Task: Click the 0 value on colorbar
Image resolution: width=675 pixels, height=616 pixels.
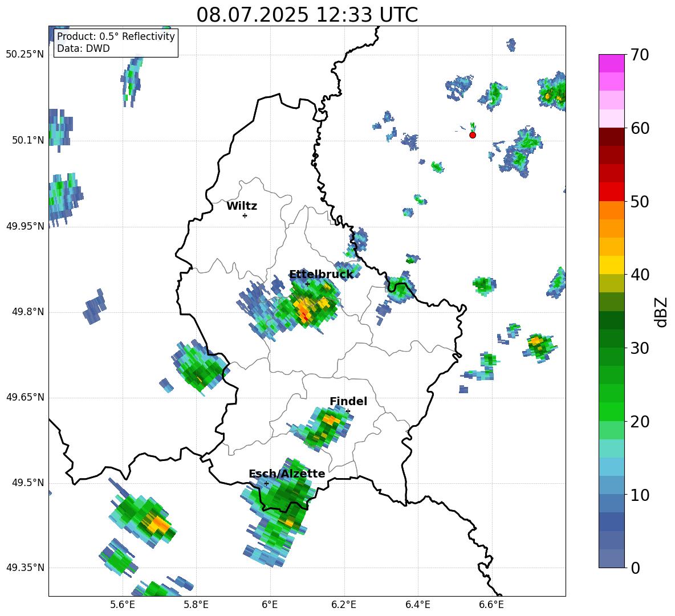Action: coord(635,568)
